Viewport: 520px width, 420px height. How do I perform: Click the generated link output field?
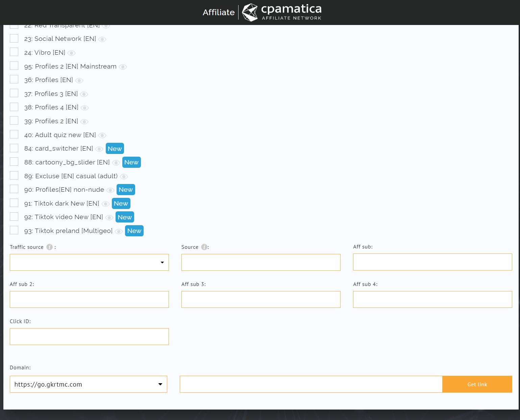coord(311,384)
